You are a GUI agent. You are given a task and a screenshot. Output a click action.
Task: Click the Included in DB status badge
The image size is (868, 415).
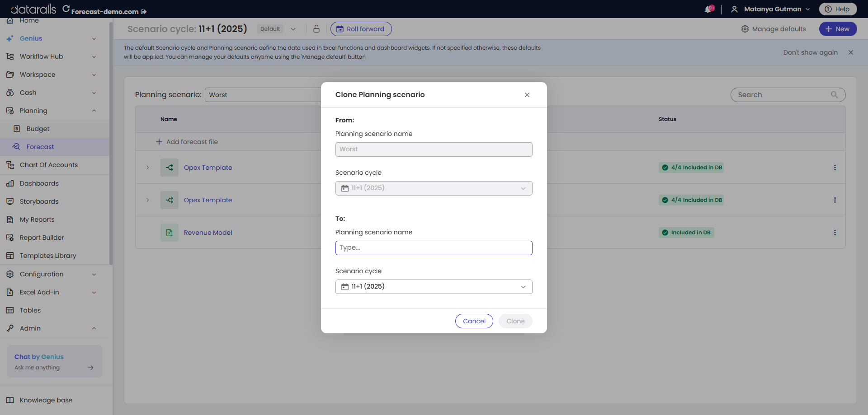pos(686,233)
